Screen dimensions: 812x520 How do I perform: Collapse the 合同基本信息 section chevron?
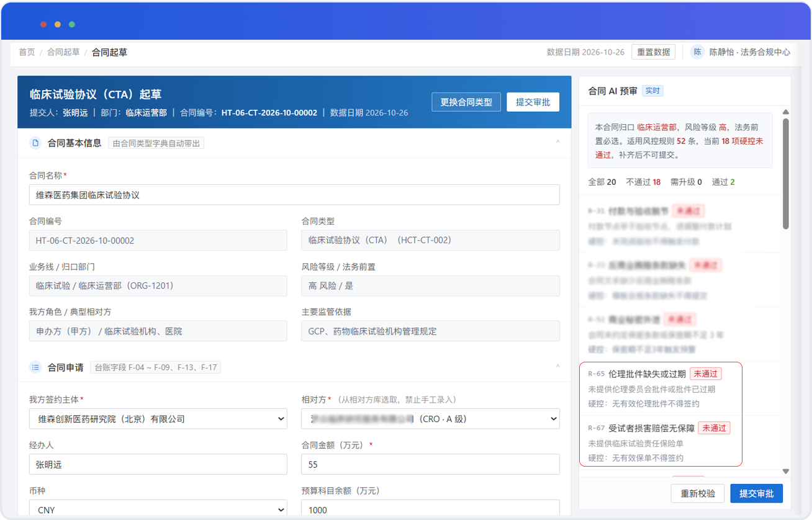point(557,142)
